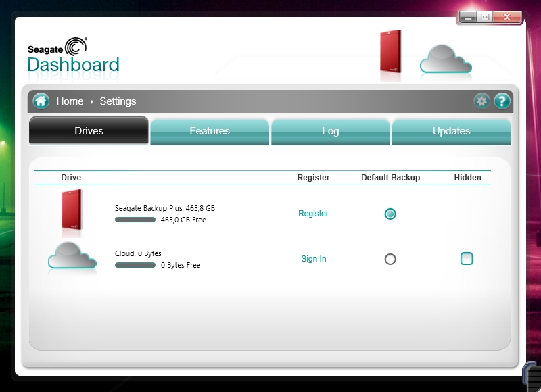
Task: Open the Log tab
Action: click(330, 131)
